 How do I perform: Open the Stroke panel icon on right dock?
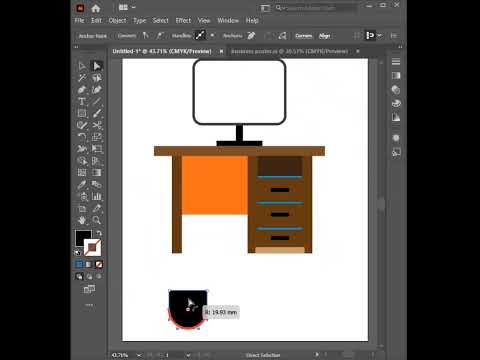pyautogui.click(x=396, y=62)
